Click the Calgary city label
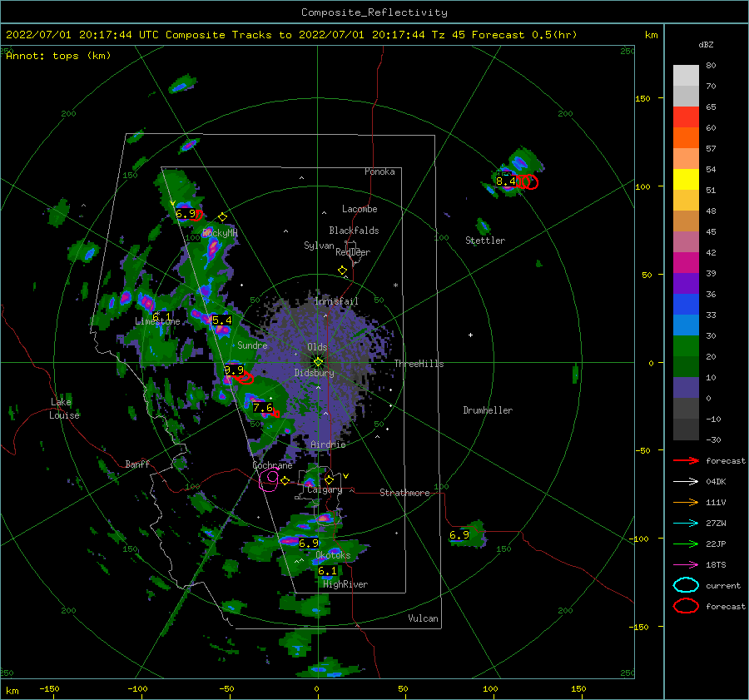The height and width of the screenshot is (700, 749). click(325, 489)
